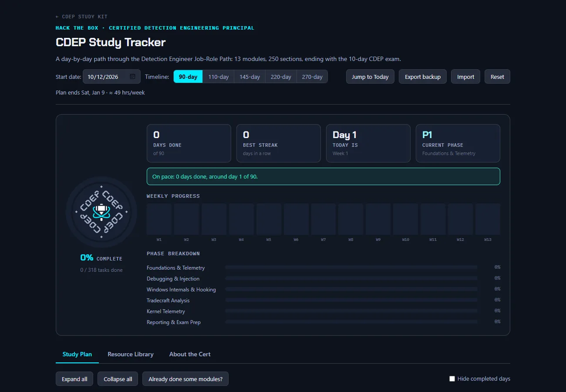Click the CDEP Study Tracker heading
This screenshot has height=392, width=566.
[111, 42]
